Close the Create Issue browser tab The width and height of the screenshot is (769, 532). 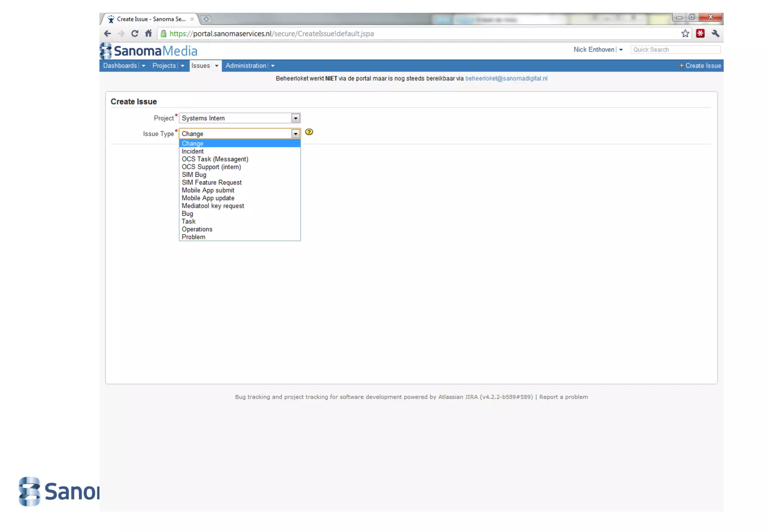192,19
